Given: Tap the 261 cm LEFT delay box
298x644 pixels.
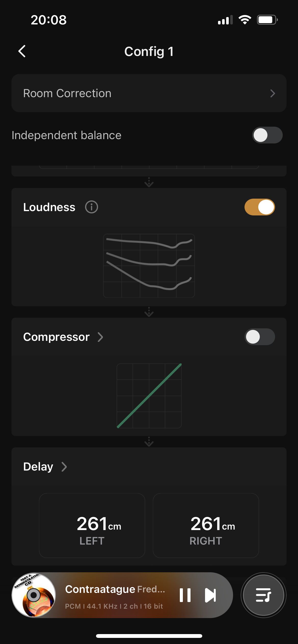Looking at the screenshot, I should coord(92,525).
